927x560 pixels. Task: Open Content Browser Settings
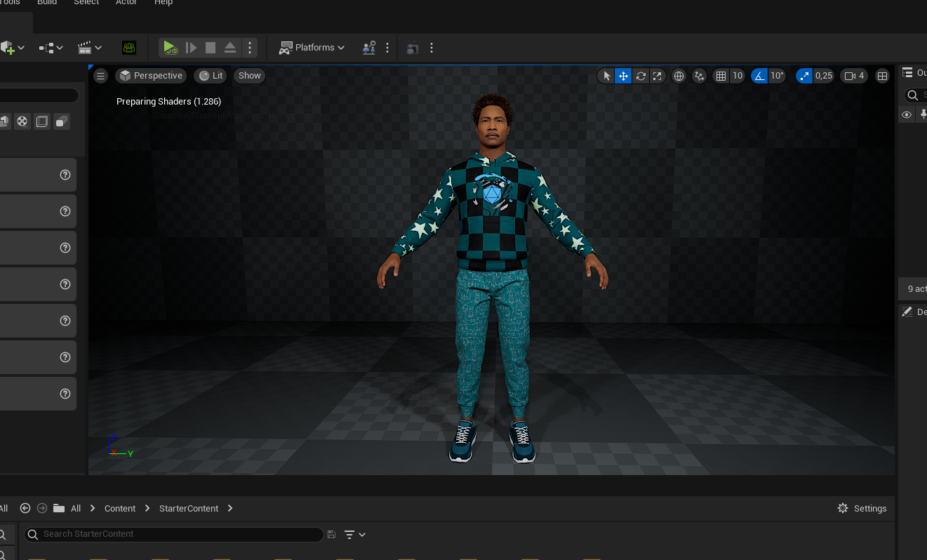(x=862, y=508)
